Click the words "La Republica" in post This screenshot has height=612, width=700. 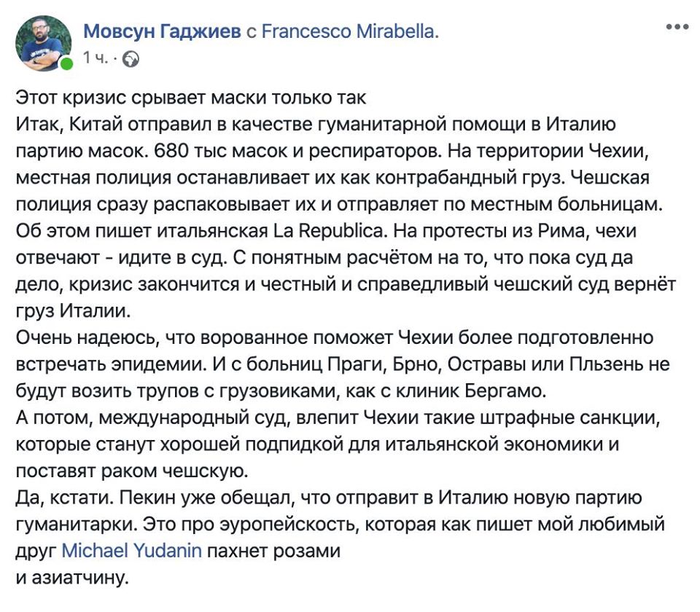[x=327, y=231]
